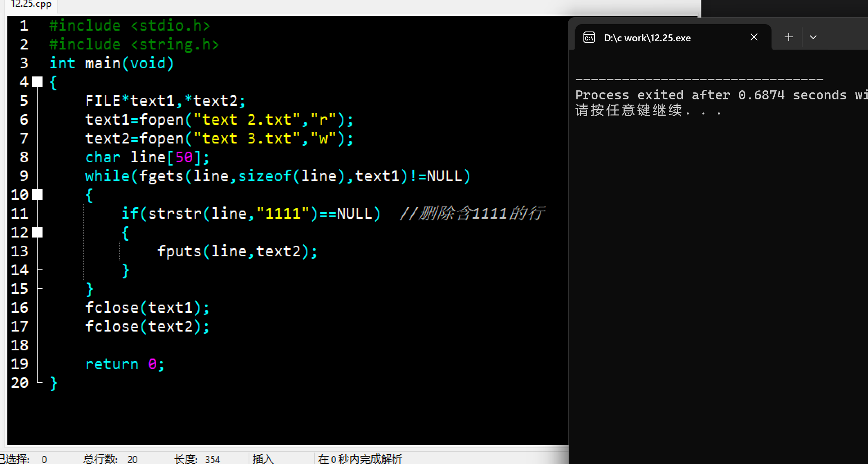Viewport: 868px width, 464px height.
Task: Click the magenta 50 array size literal
Action: [x=184, y=157]
